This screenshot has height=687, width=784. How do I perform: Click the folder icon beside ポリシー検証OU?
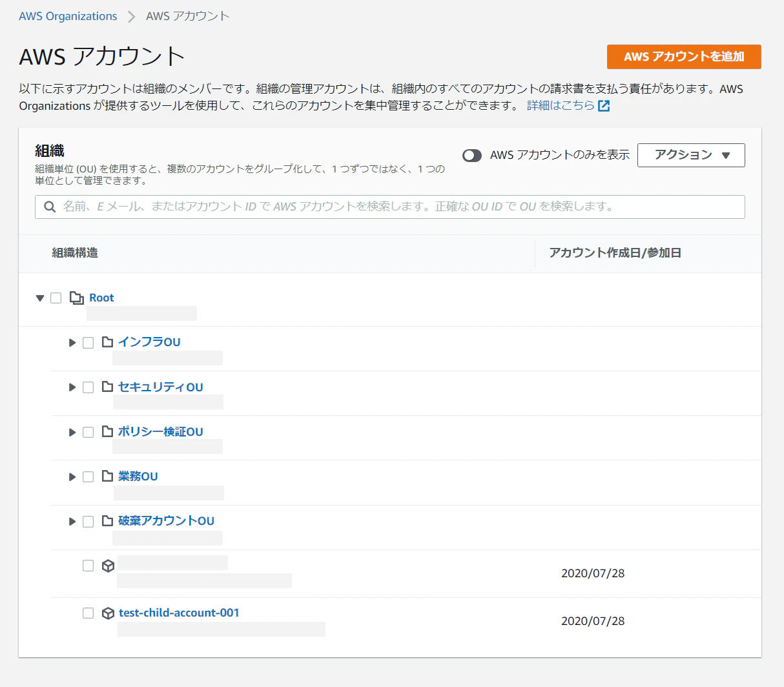pyautogui.click(x=108, y=431)
